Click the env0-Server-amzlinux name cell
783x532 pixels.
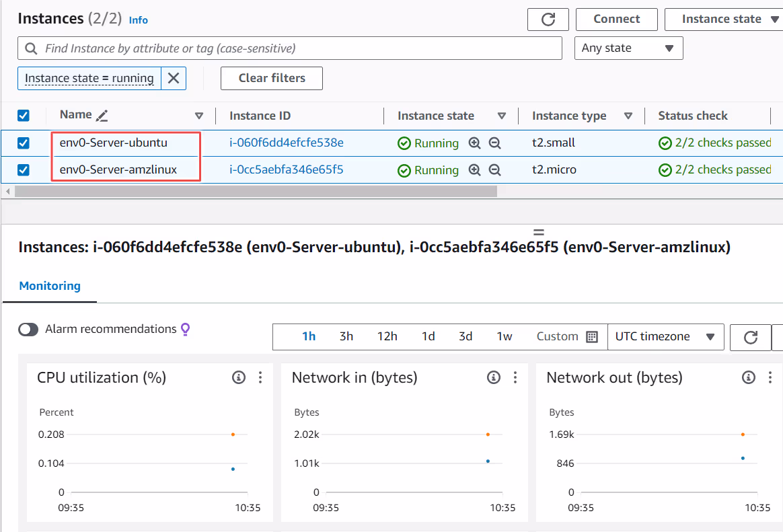click(x=118, y=169)
